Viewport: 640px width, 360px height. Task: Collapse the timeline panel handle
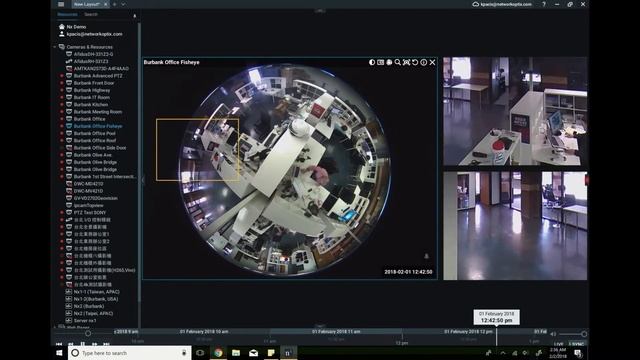coord(320,326)
